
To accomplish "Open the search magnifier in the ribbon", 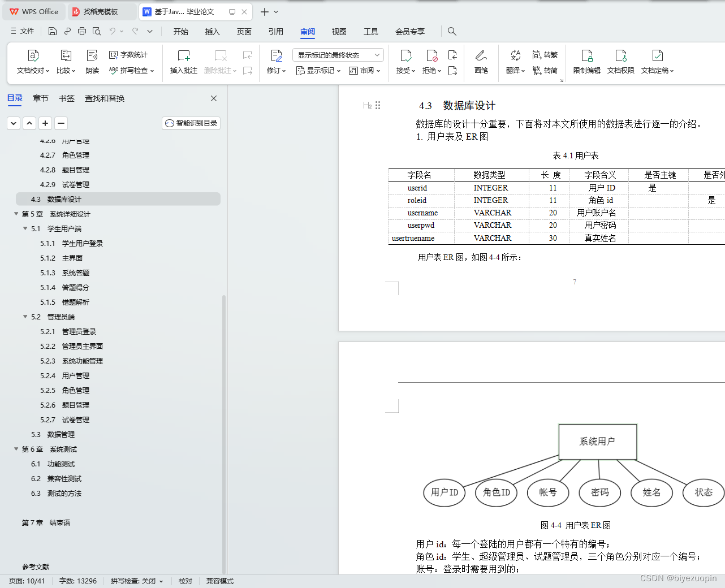I will [452, 31].
